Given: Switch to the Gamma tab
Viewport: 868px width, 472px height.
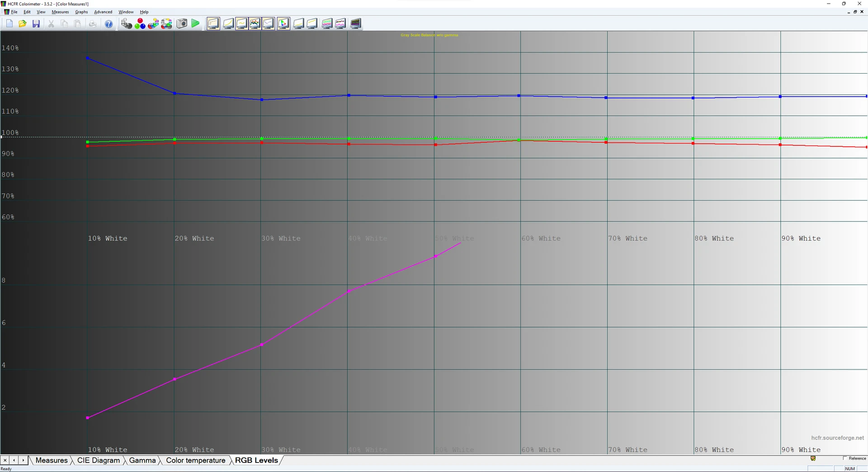Looking at the screenshot, I should pyautogui.click(x=142, y=460).
